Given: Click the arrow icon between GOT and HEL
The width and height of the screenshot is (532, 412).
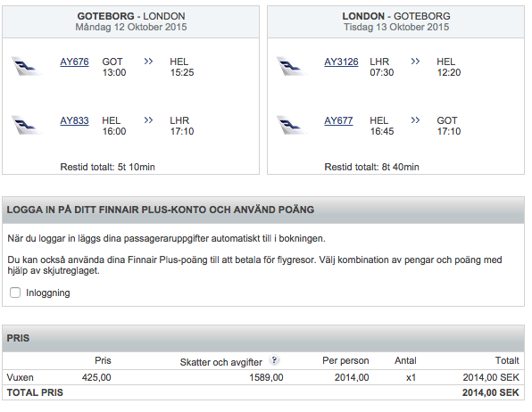Looking at the screenshot, I should 148,62.
